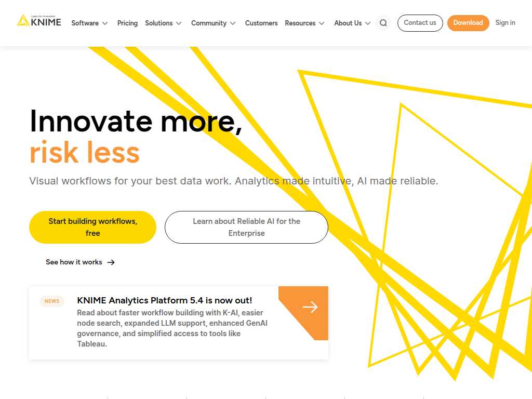This screenshot has height=399, width=532.
Task: Expand the About Us menu chevron
Action: coord(368,23)
